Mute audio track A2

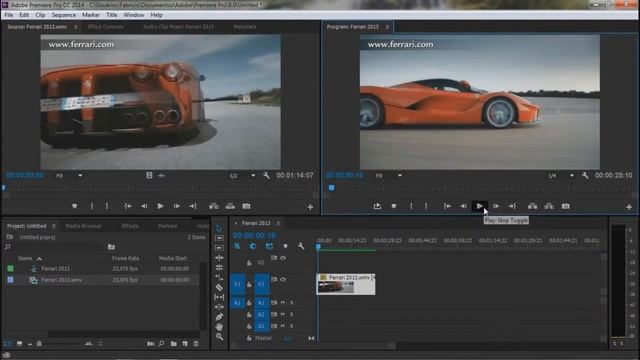click(283, 315)
